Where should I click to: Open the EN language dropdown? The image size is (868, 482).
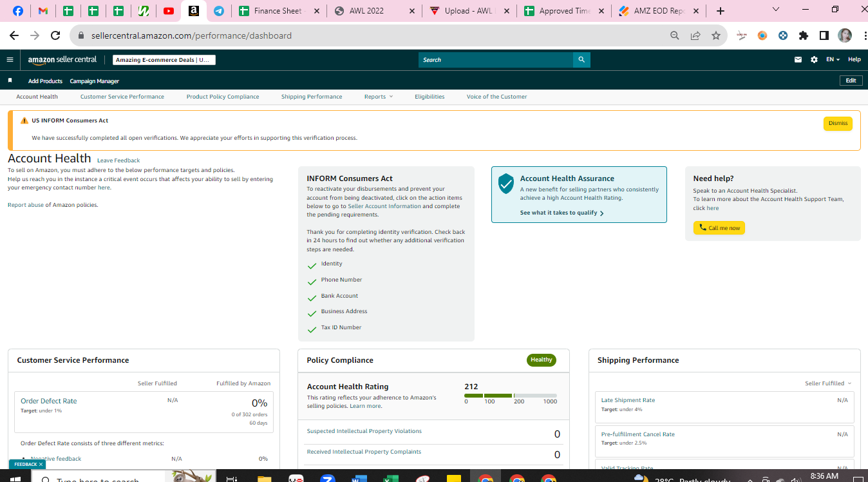[833, 60]
